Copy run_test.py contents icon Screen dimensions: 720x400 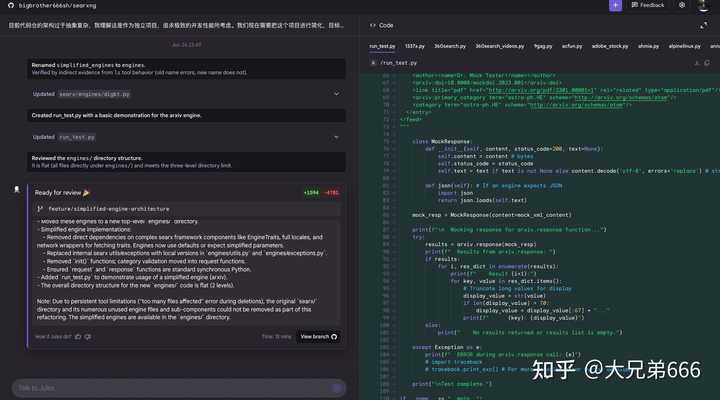click(x=707, y=63)
